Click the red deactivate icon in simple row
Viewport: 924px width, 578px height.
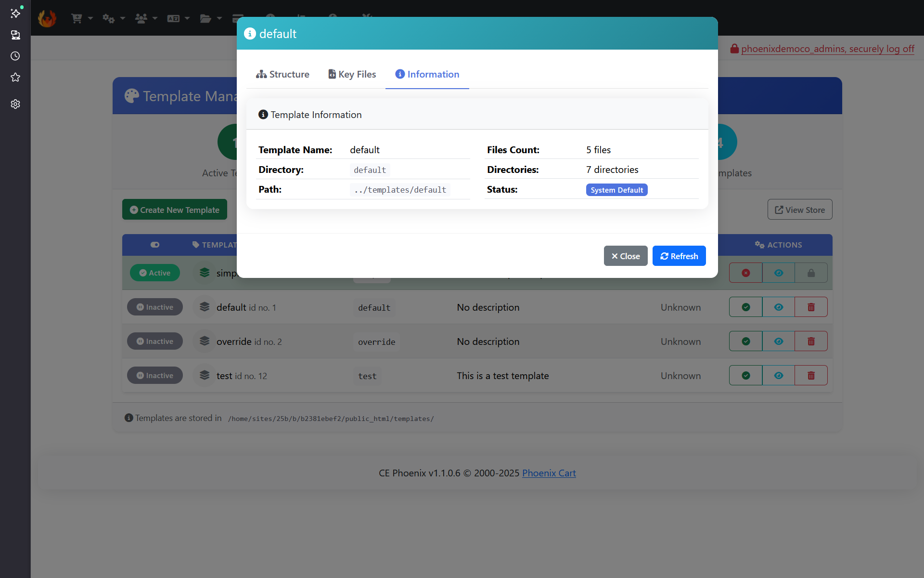[746, 273]
